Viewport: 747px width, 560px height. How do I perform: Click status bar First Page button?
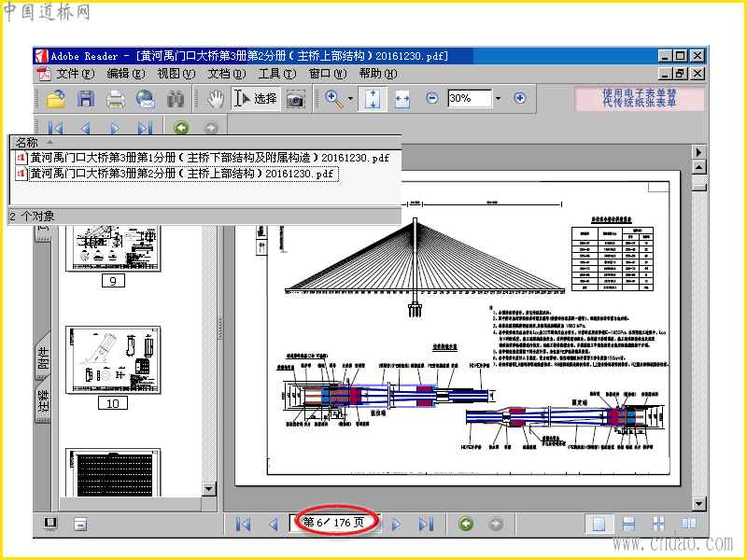click(x=244, y=525)
